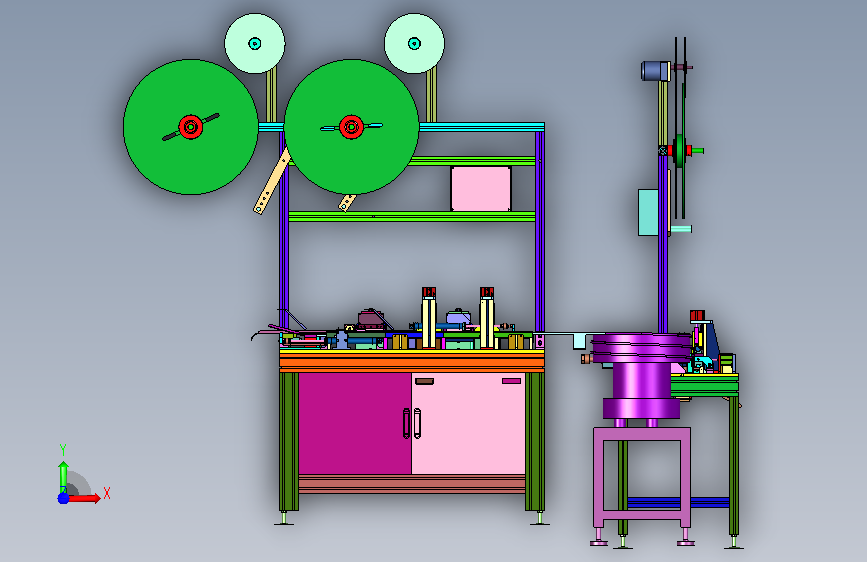
Task: Select the left cream-colored column on the worktable
Action: coord(429,322)
